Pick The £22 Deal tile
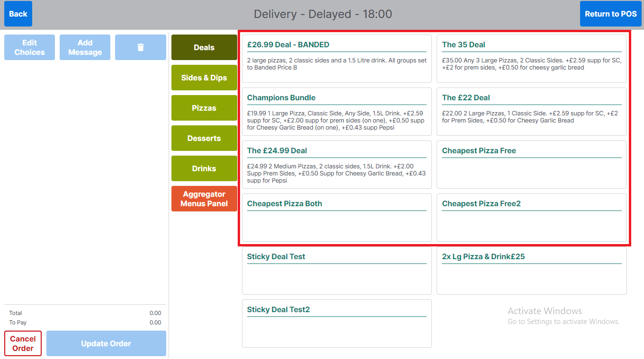The image size is (644, 359). (531, 112)
